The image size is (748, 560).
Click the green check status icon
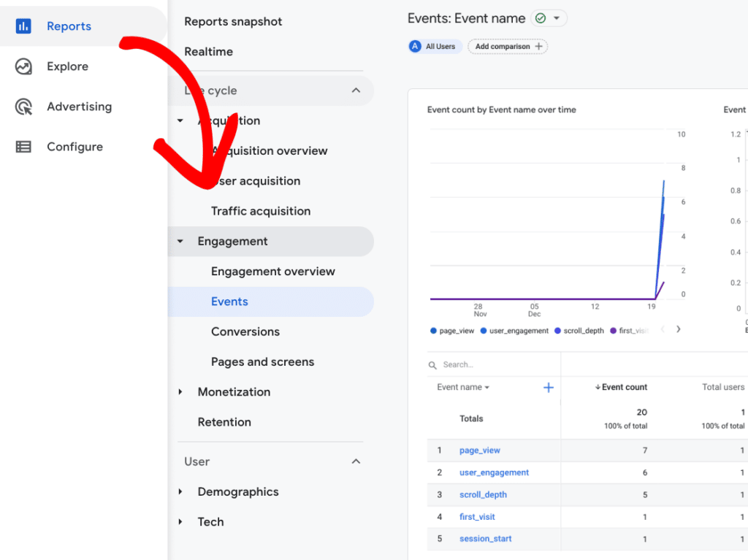[x=541, y=18]
